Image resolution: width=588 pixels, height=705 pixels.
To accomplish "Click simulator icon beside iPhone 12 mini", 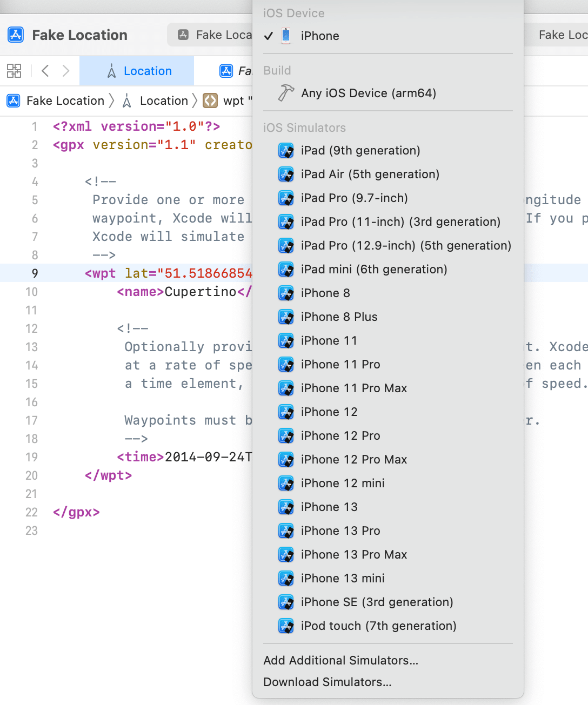I will 286,483.
